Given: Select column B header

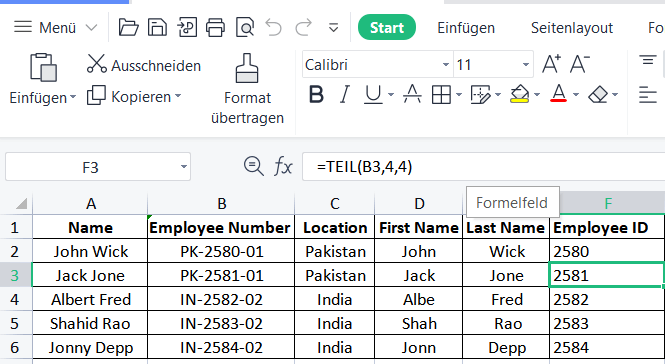Looking at the screenshot, I should point(221,204).
